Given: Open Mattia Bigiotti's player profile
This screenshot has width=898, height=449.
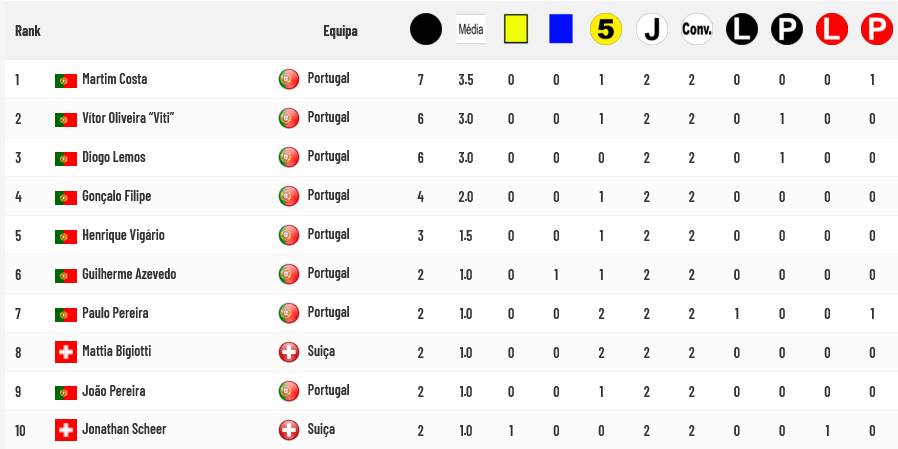Looking at the screenshot, I should (117, 351).
